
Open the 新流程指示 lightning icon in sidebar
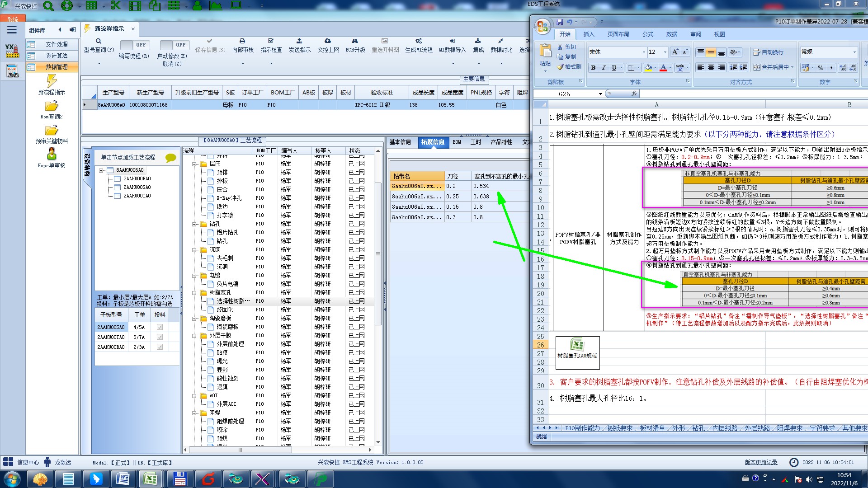52,81
